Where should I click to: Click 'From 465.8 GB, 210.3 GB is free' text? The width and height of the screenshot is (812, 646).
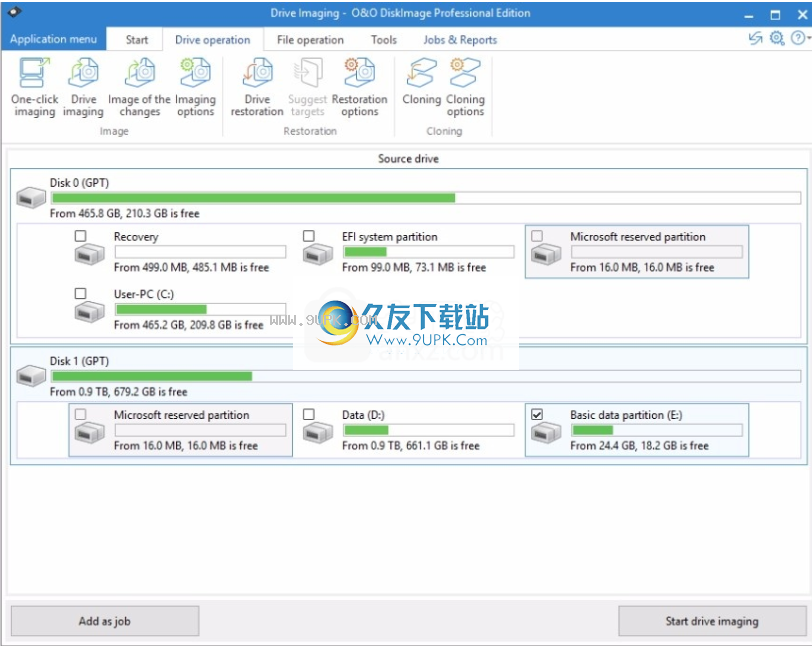[125, 213]
